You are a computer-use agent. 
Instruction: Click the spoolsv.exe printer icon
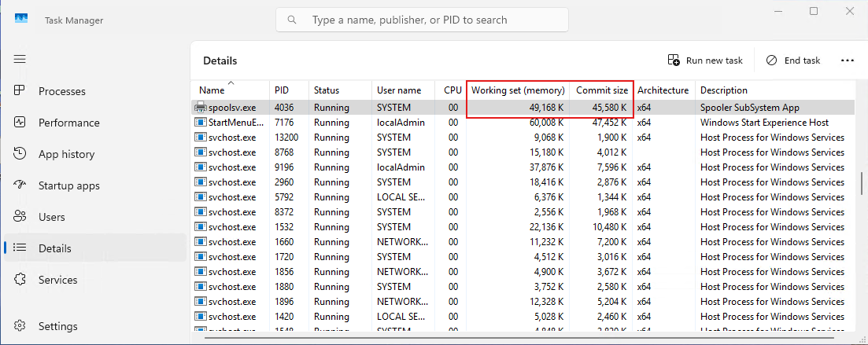(x=201, y=108)
